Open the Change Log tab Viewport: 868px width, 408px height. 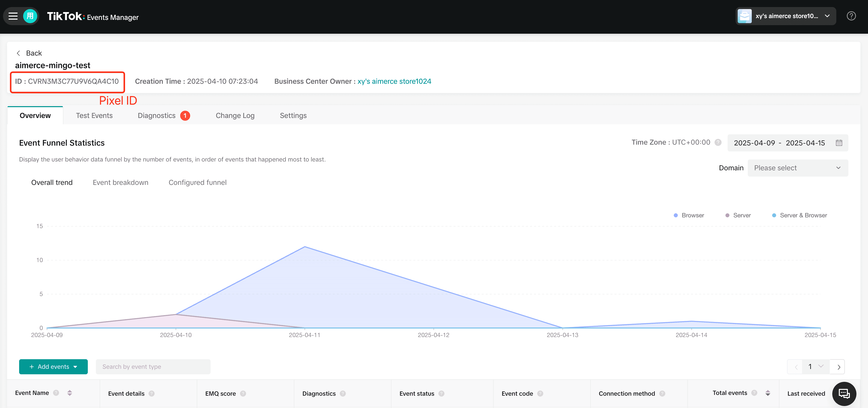click(x=235, y=115)
